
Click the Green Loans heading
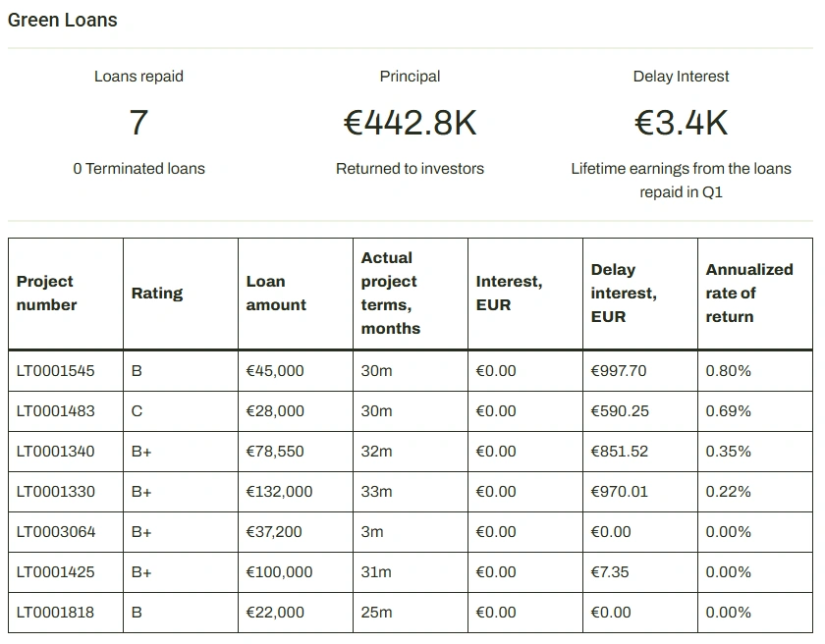pyautogui.click(x=63, y=20)
